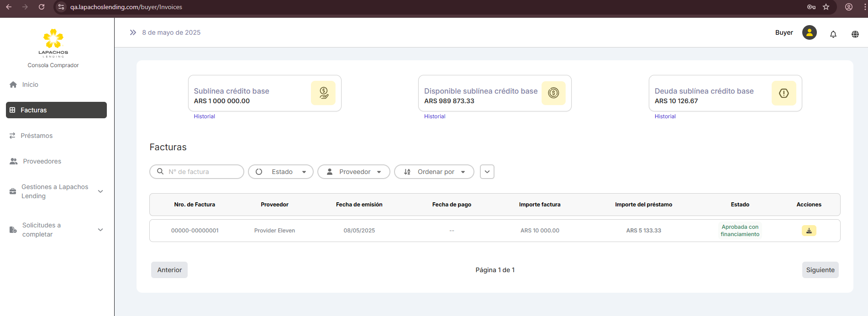
Task: Collapse sidebar with double-chevron icon
Action: (133, 32)
